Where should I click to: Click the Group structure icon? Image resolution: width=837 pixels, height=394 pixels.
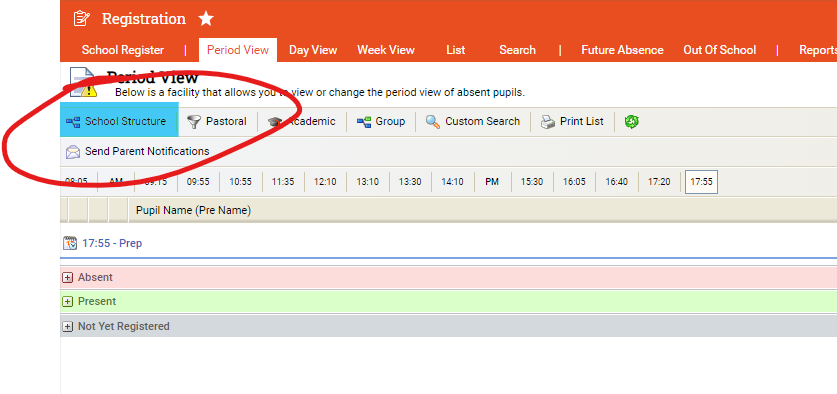coord(364,122)
